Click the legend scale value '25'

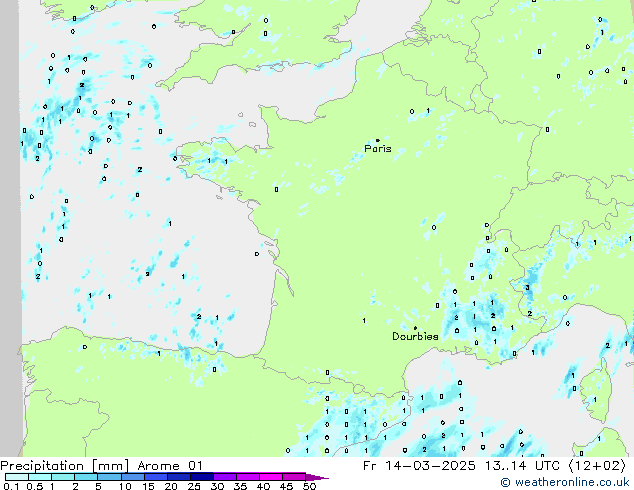pos(194,486)
